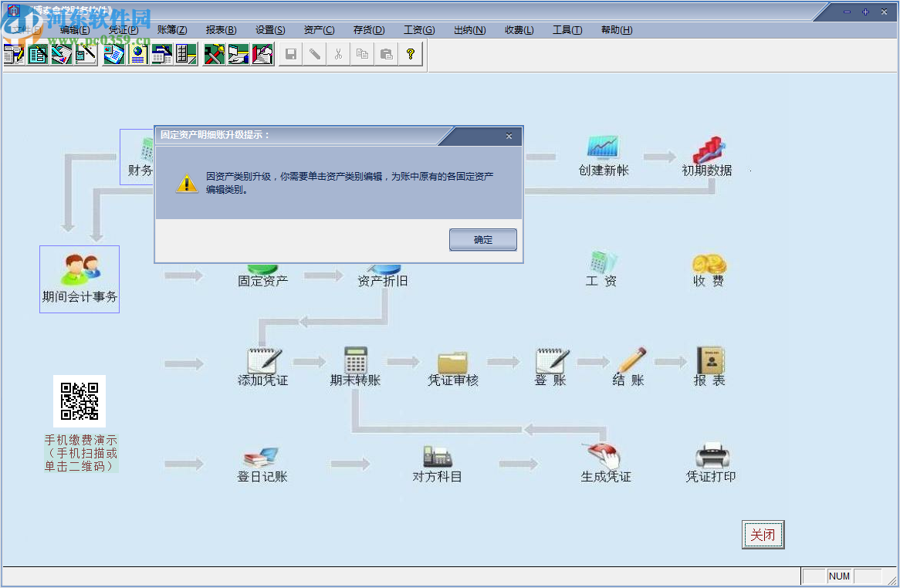Open the 凭证打印 printer icon

tap(712, 455)
